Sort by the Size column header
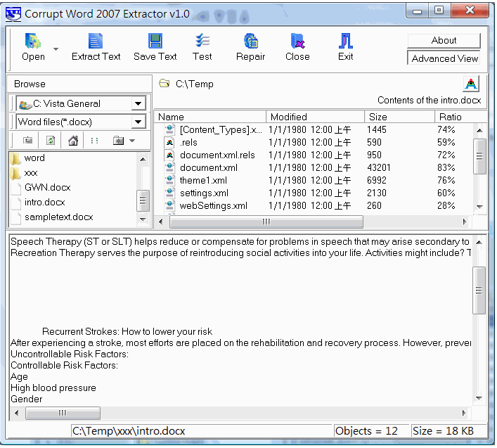This screenshot has height=448, width=497. (x=399, y=117)
